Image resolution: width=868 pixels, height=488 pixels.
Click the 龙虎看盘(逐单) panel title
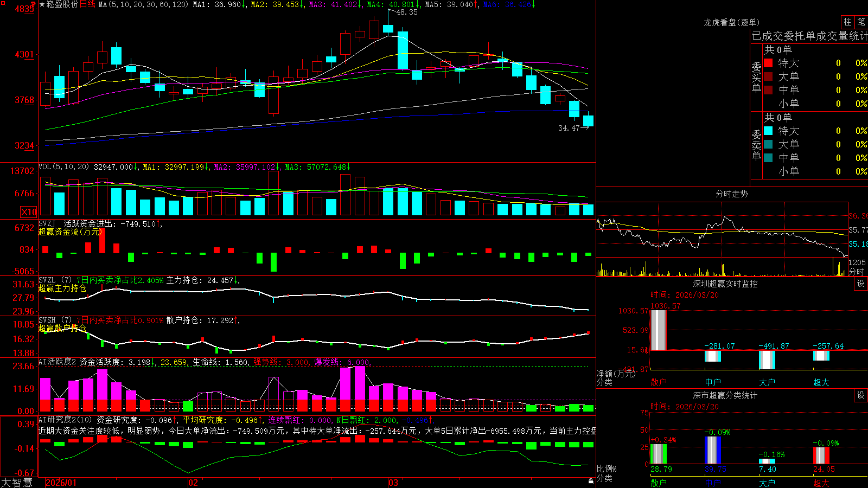coord(731,22)
